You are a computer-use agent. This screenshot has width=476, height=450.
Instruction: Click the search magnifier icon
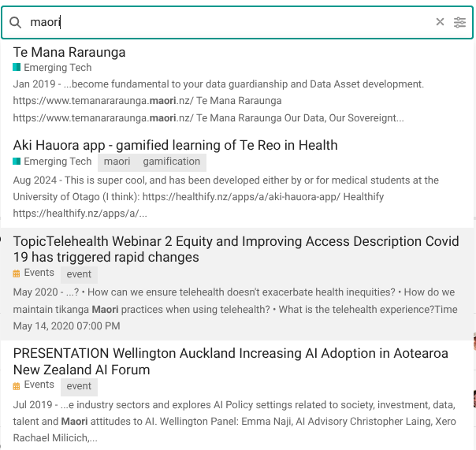(x=16, y=22)
